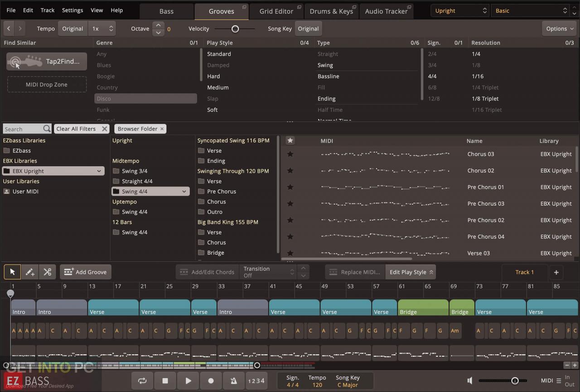Pop out the Audio Tracker tab window
The width and height of the screenshot is (580, 392).
coord(409,7)
